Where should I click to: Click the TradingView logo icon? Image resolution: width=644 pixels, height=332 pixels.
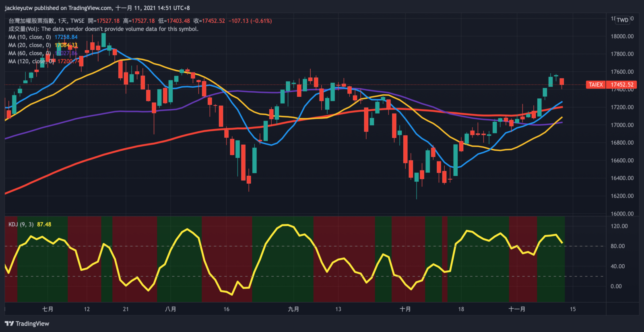coord(9,324)
